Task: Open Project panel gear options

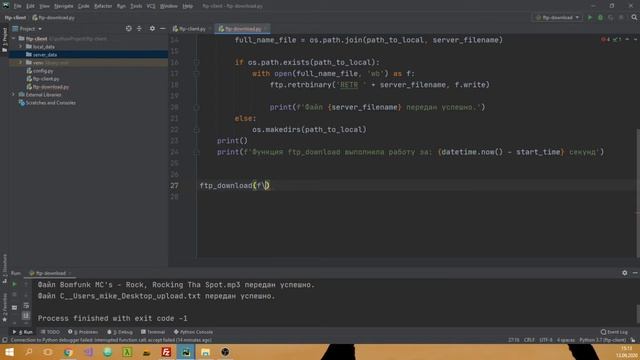Action: [152, 29]
